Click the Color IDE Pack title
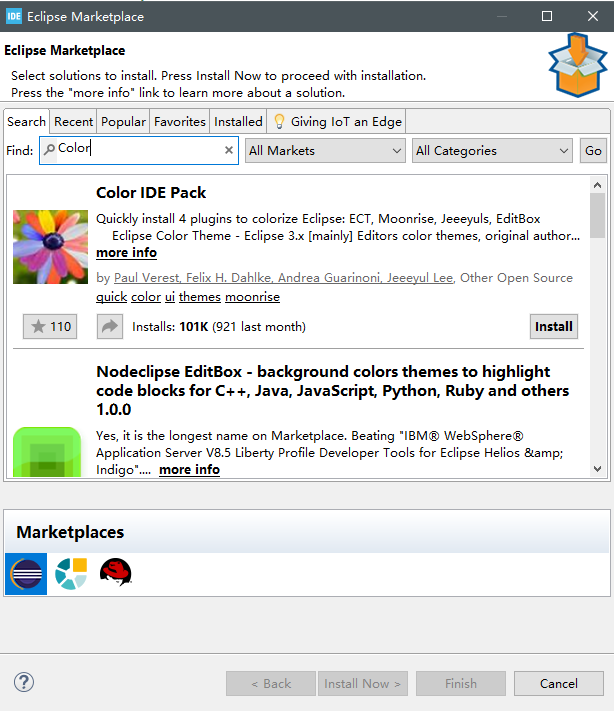 [x=151, y=193]
